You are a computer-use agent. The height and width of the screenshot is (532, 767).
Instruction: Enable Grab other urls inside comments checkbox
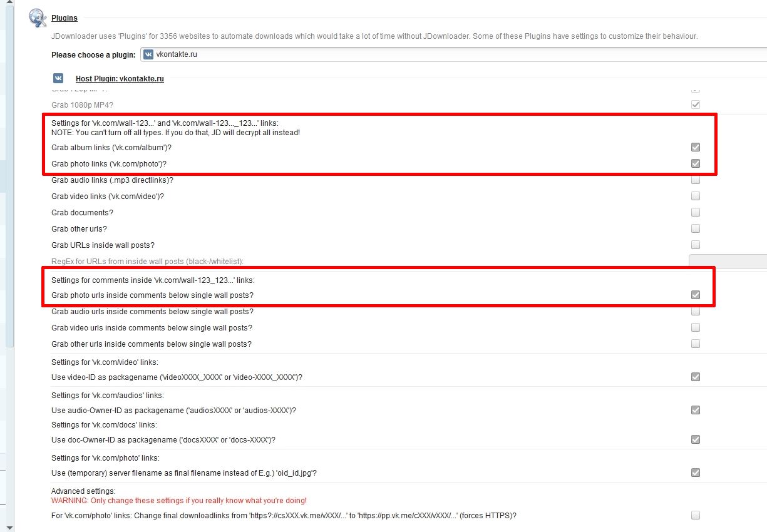click(695, 344)
